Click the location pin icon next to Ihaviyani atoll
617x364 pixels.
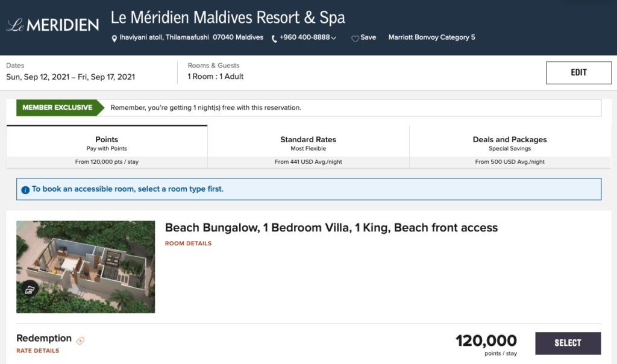113,37
